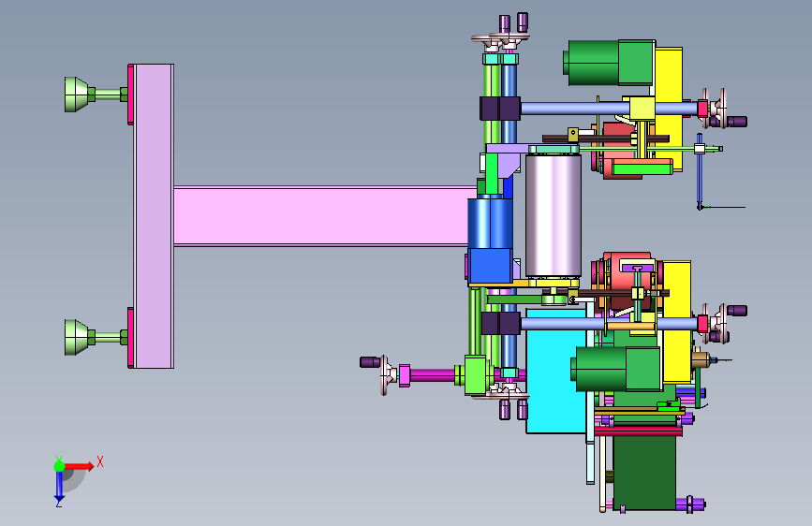Image resolution: width=812 pixels, height=526 pixels.
Task: Click the green Y axis dot on triad
Action: pyautogui.click(x=60, y=466)
